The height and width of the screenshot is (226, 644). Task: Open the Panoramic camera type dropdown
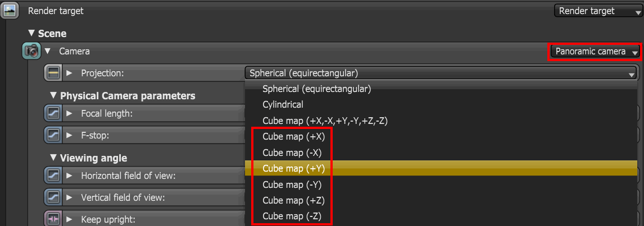point(595,52)
